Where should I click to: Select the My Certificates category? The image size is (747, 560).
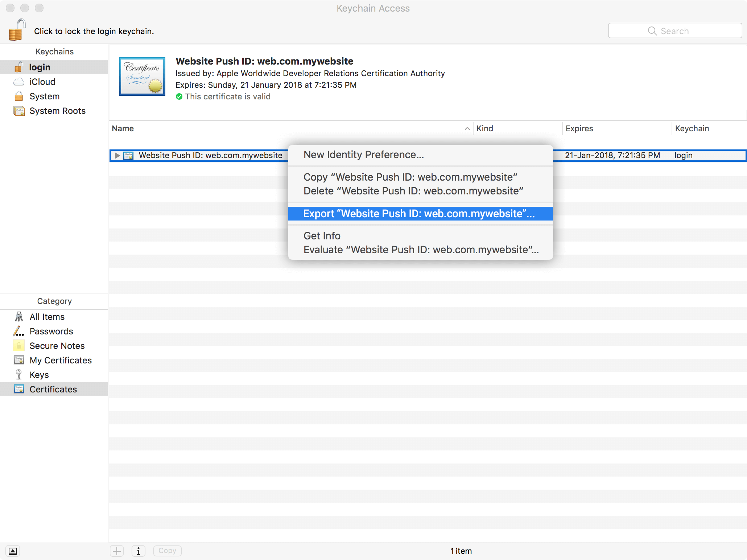click(61, 361)
